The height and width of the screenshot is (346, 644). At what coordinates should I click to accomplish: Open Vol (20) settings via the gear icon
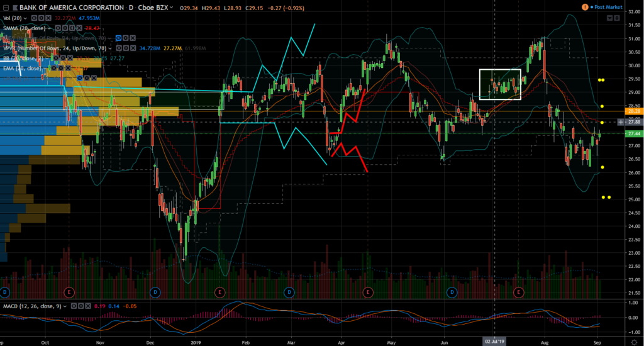pos(41,18)
